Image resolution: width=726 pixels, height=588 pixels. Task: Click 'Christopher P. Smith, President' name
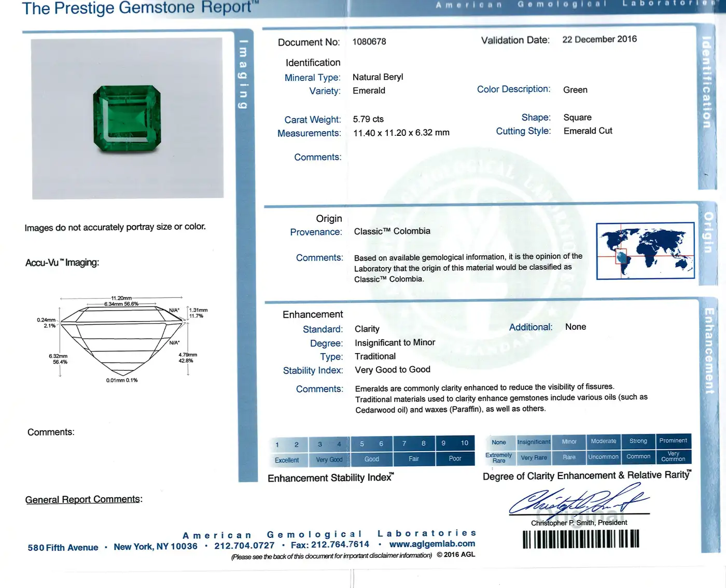[x=579, y=523]
